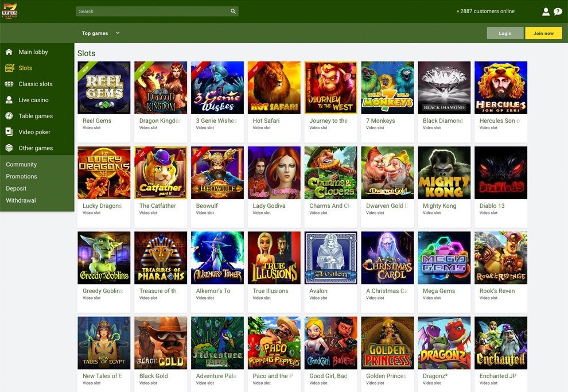Screen dimensions: 568x392
Task: Select Classic slots in sidebar
Action: point(36,84)
